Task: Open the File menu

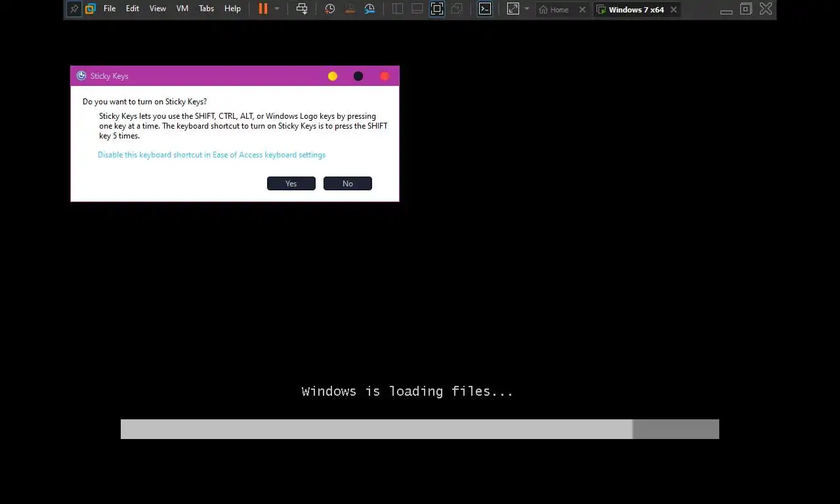Action: (x=110, y=9)
